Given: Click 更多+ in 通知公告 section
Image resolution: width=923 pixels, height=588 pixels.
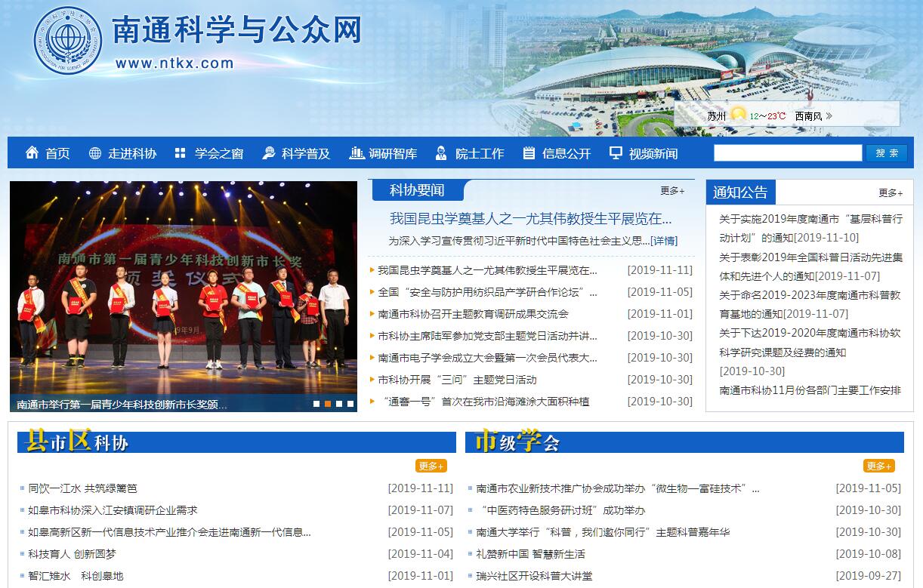Looking at the screenshot, I should [x=891, y=192].
